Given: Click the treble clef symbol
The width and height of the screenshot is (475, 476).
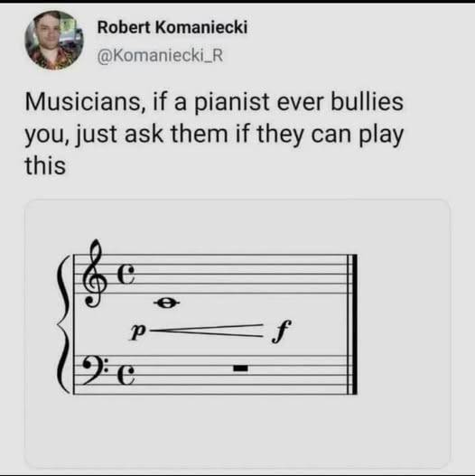Looking at the screenshot, I should pyautogui.click(x=95, y=274).
